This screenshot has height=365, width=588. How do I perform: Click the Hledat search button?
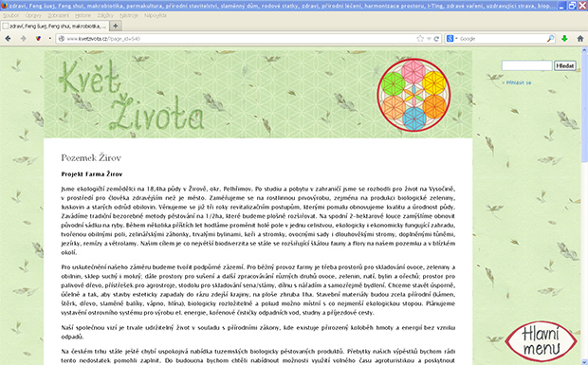coord(565,65)
